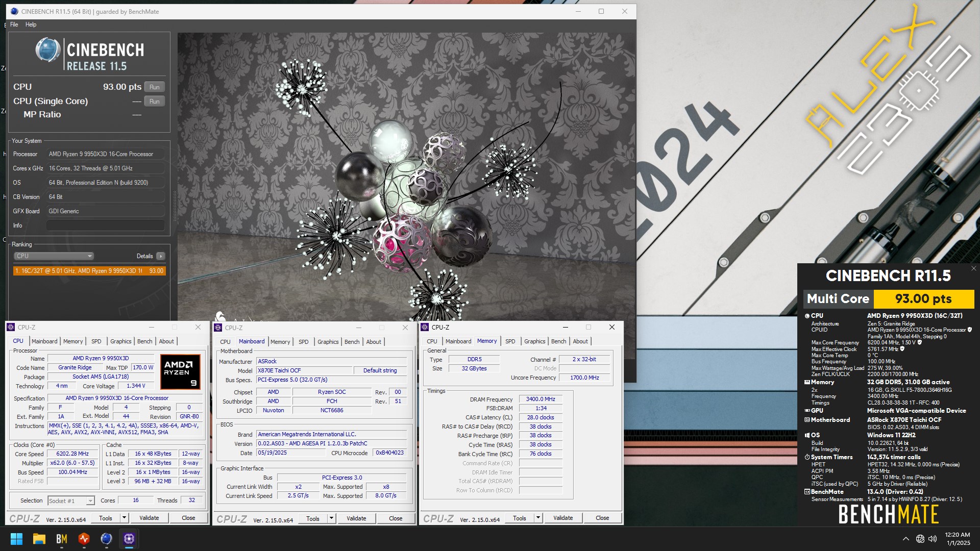
Task: Switch to Mainboard tab in first CPU-Z
Action: (44, 341)
